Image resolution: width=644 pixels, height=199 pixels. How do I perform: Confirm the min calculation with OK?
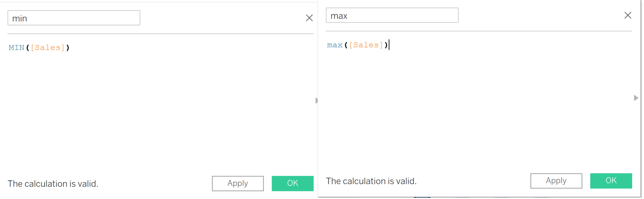click(x=292, y=183)
